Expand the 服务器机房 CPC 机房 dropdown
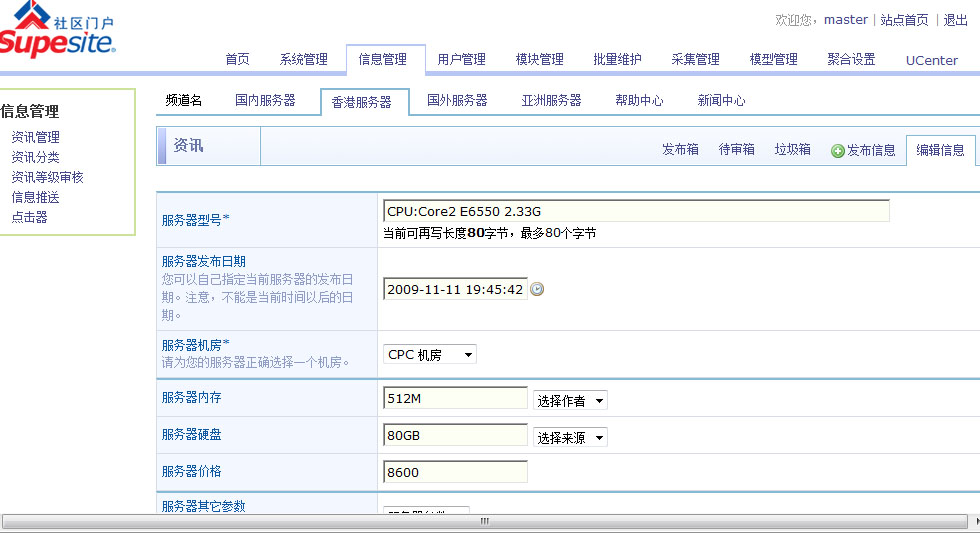 (430, 355)
